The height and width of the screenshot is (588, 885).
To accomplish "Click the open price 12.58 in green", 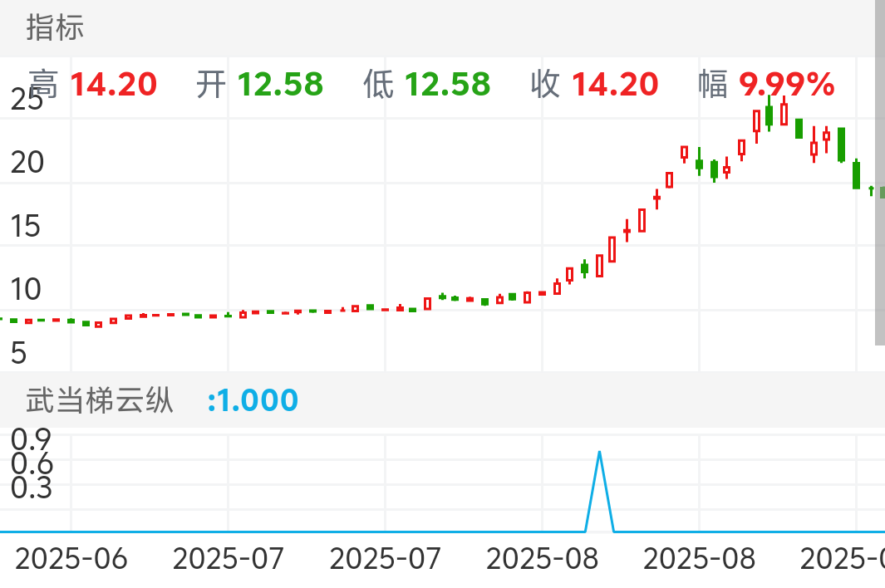I will click(x=280, y=83).
